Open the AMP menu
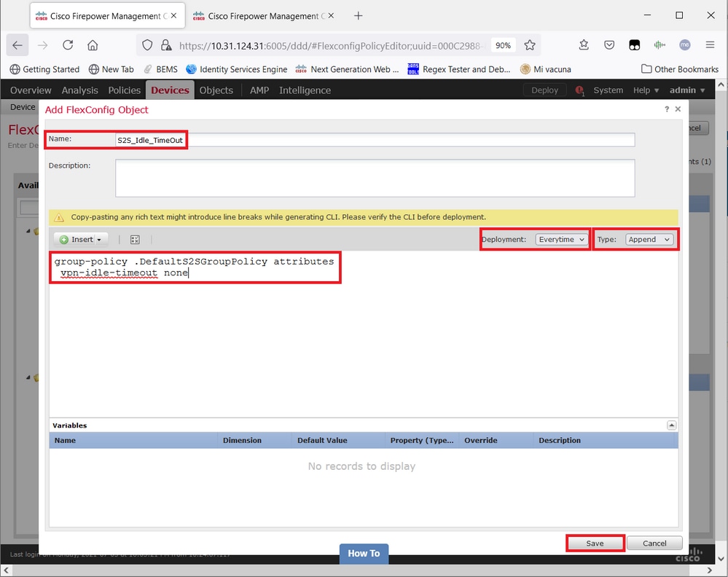This screenshot has width=728, height=577. click(259, 90)
